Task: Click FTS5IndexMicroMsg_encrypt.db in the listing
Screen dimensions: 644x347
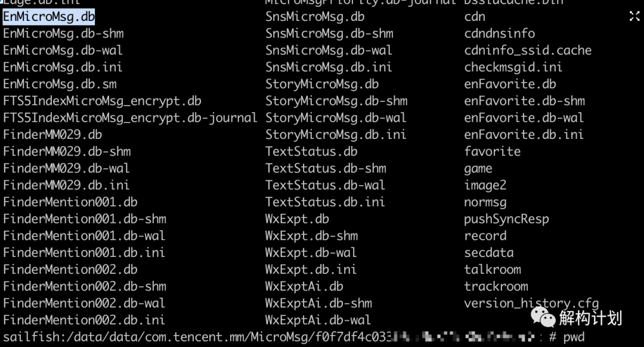Action: click(x=102, y=101)
